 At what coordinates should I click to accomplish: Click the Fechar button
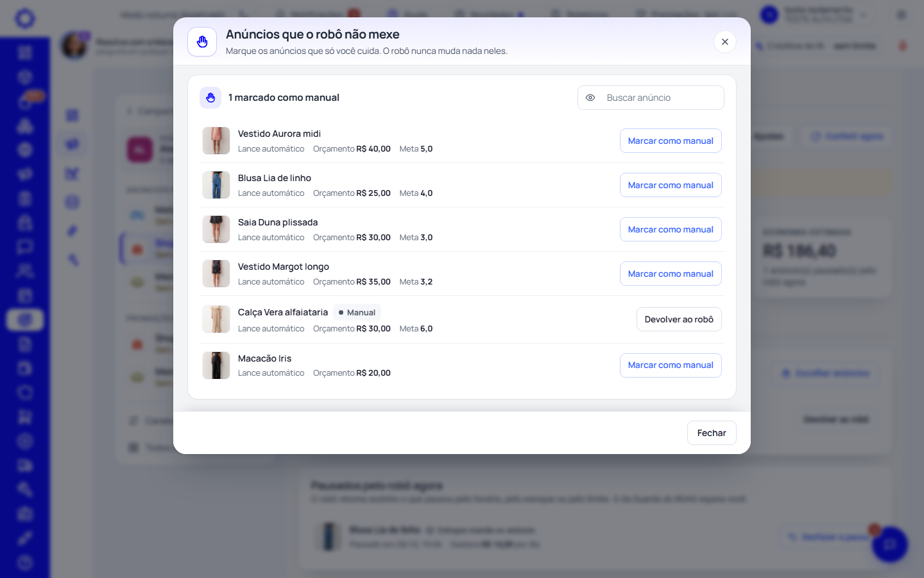point(712,433)
